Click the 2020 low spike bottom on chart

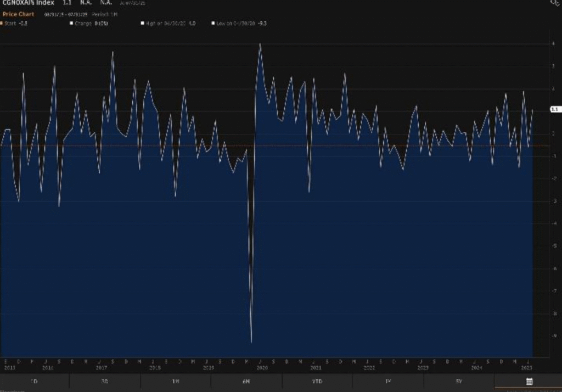[251, 342]
